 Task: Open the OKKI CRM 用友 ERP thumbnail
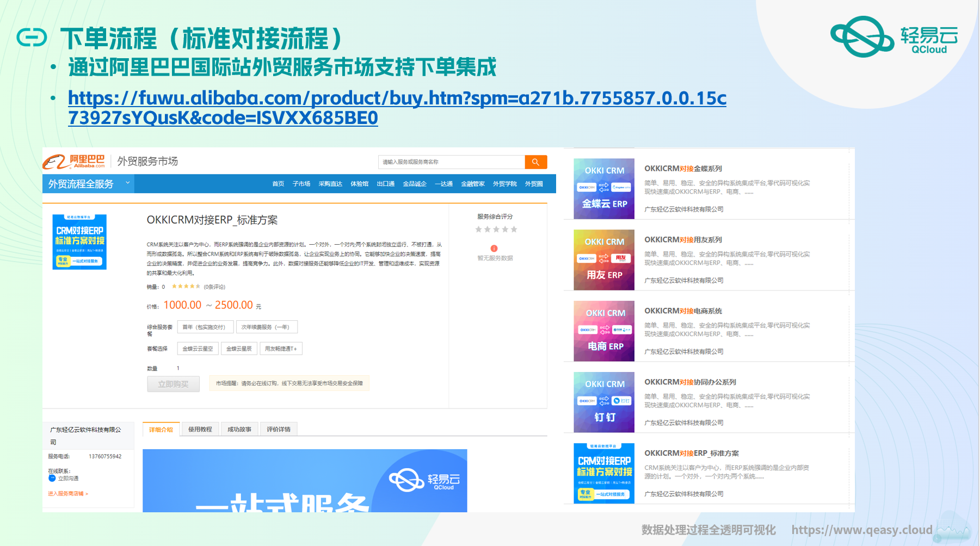[x=604, y=260]
